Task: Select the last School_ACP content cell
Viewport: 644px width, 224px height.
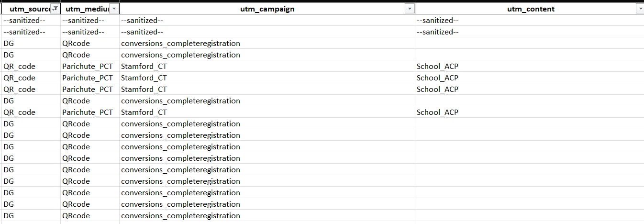Action: [x=530, y=112]
